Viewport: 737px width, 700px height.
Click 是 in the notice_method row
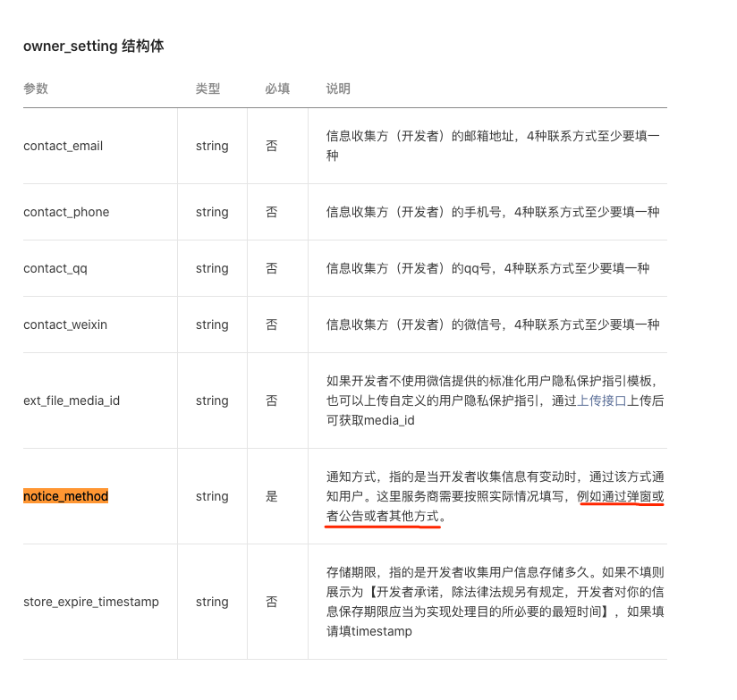(x=272, y=496)
